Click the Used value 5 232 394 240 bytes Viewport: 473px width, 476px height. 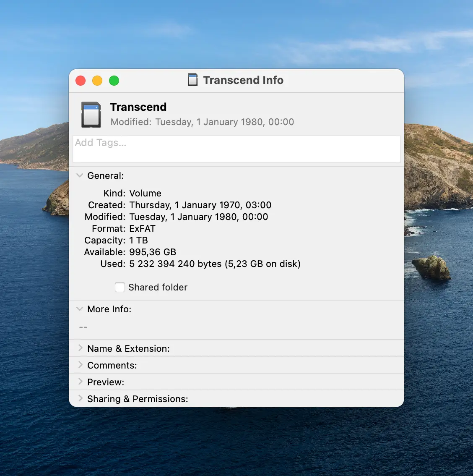point(215,264)
